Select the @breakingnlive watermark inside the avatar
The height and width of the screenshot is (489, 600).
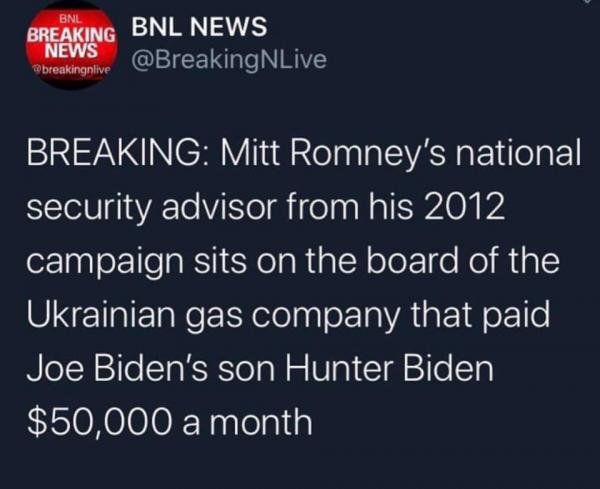tap(72, 70)
